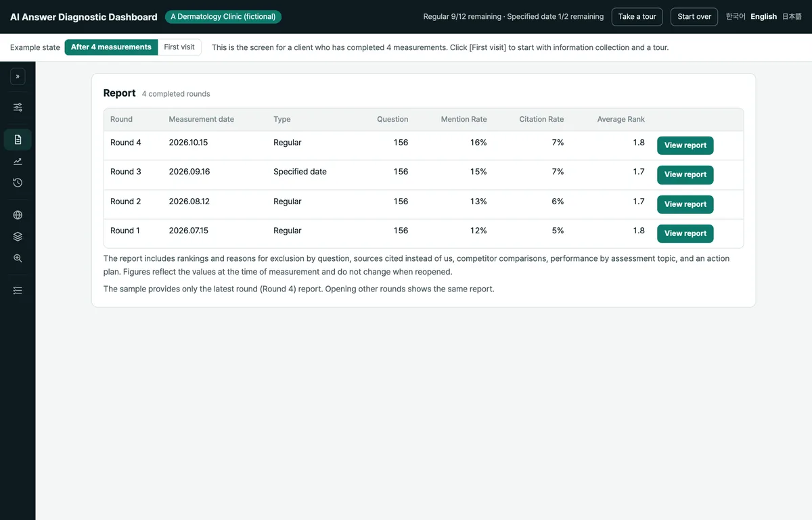Click the date 2026.09.16
812x520 pixels.
pyautogui.click(x=189, y=172)
